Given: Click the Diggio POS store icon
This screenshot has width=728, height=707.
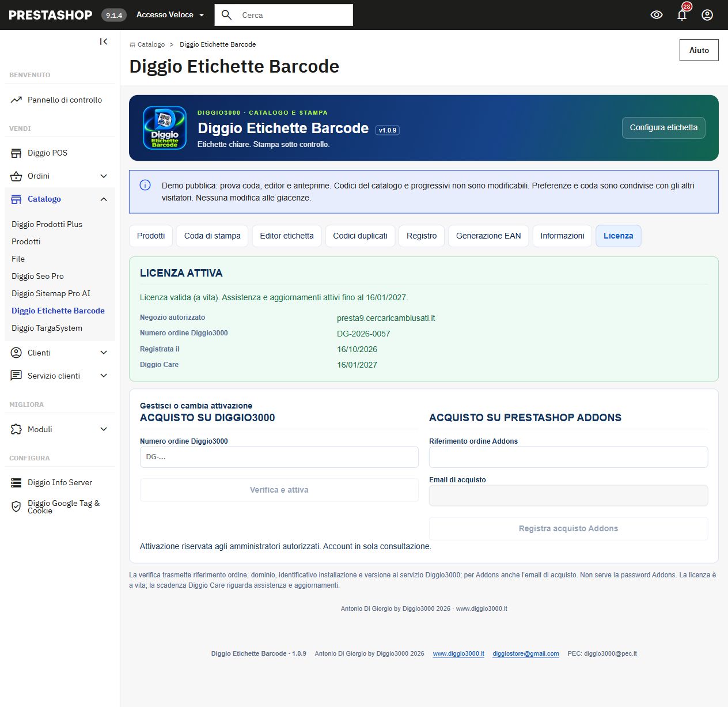Looking at the screenshot, I should point(16,153).
